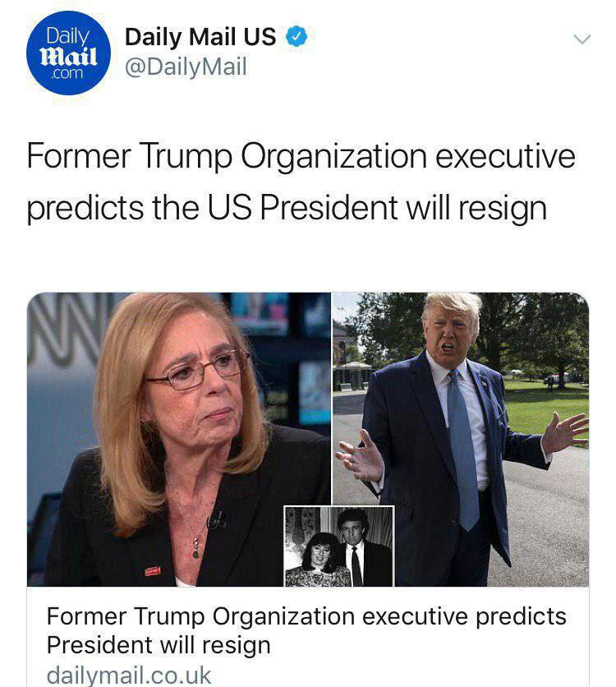This screenshot has width=616, height=687.
Task: Click the '.com' text in the logo
Action: point(67,73)
